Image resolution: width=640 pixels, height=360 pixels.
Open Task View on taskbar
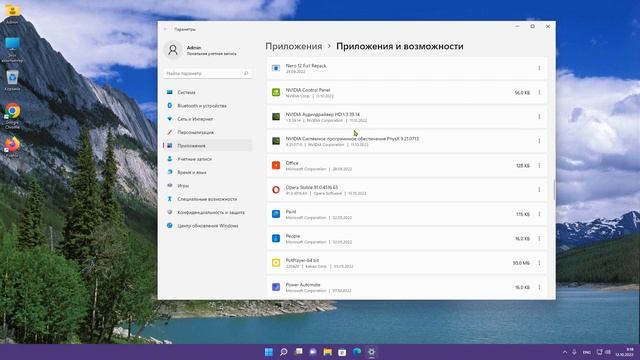pos(298,352)
